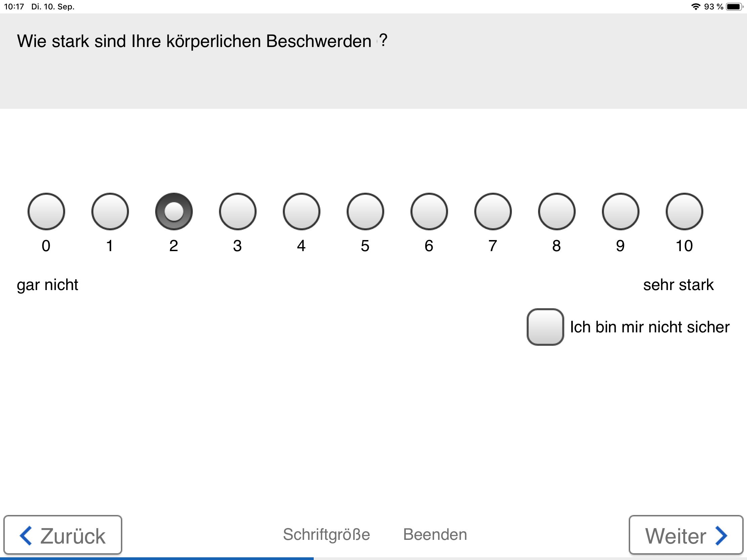
Task: Pick rating 6 radio button
Action: pos(429,212)
